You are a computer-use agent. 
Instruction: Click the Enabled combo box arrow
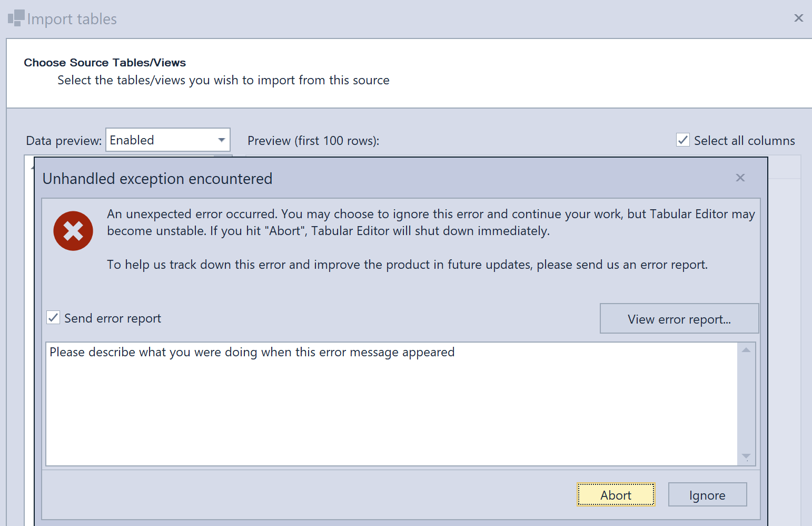pos(221,140)
